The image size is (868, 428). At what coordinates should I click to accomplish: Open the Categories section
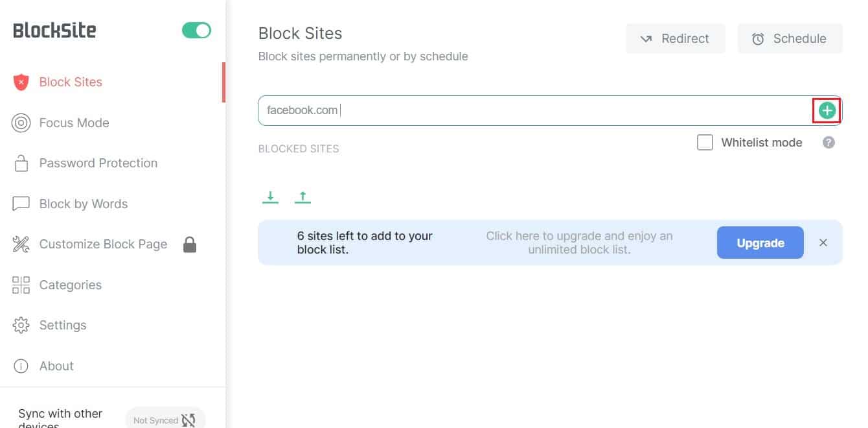pos(70,285)
